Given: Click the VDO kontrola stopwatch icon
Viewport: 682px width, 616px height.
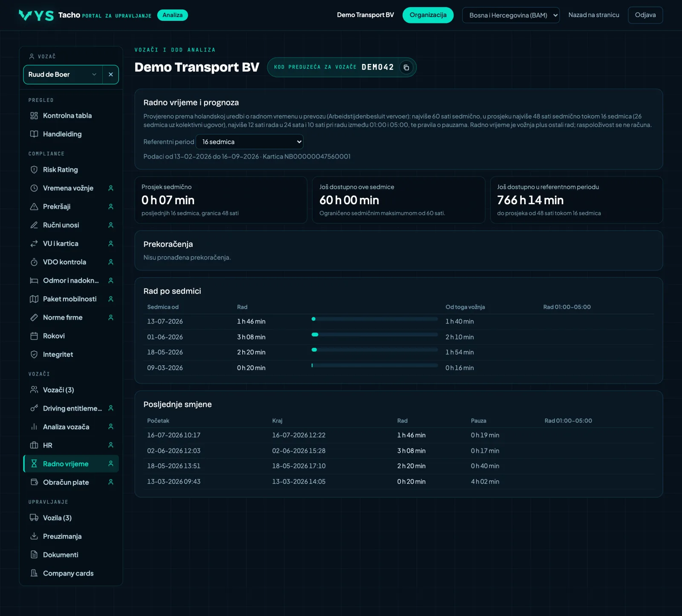Looking at the screenshot, I should pos(34,262).
